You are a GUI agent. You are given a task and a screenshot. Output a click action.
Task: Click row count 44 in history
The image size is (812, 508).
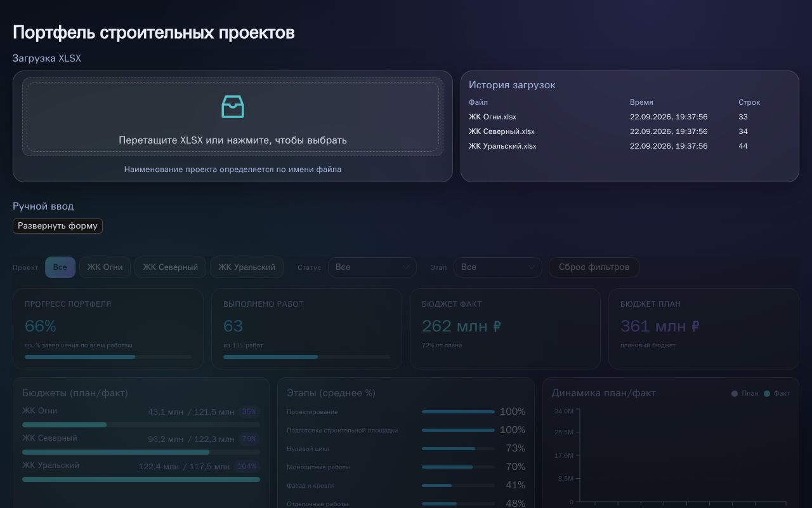[x=743, y=146]
